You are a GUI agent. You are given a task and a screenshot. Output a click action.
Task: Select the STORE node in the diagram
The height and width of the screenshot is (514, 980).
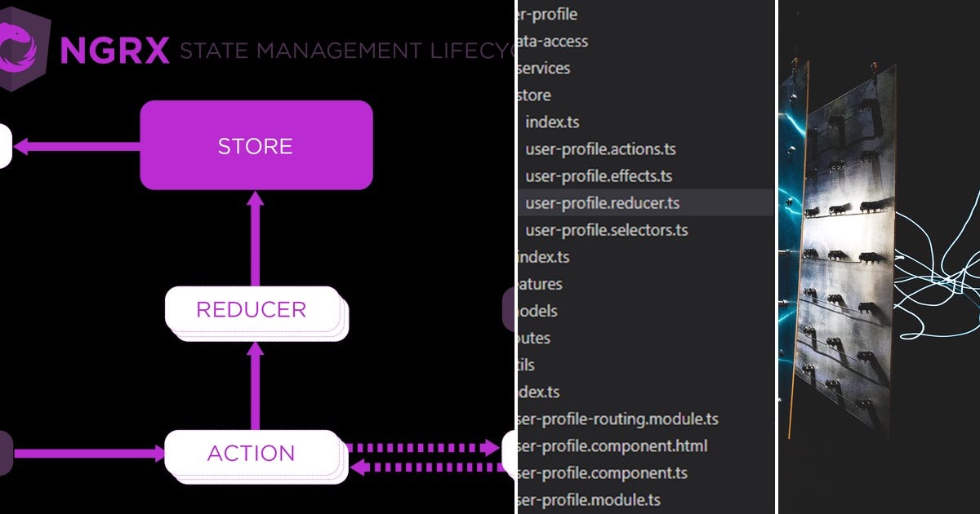pyautogui.click(x=256, y=146)
